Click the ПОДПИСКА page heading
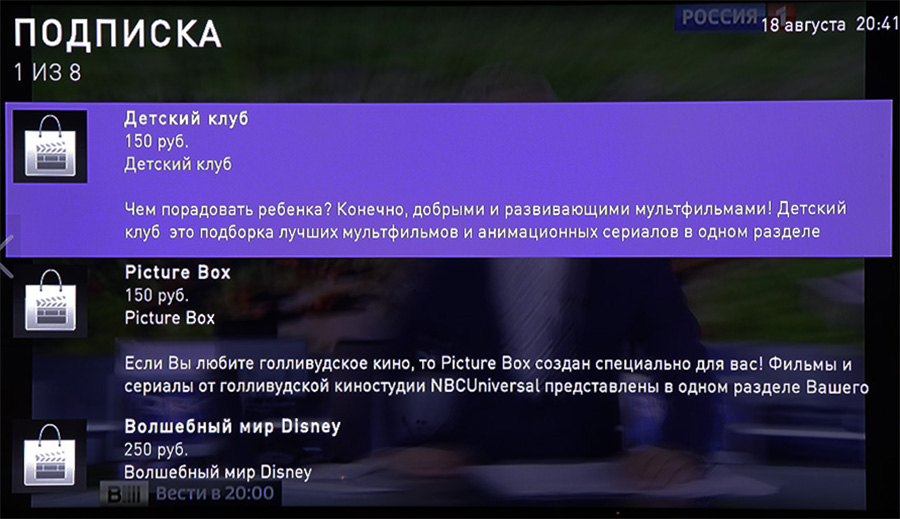The width and height of the screenshot is (900, 519). [x=117, y=35]
